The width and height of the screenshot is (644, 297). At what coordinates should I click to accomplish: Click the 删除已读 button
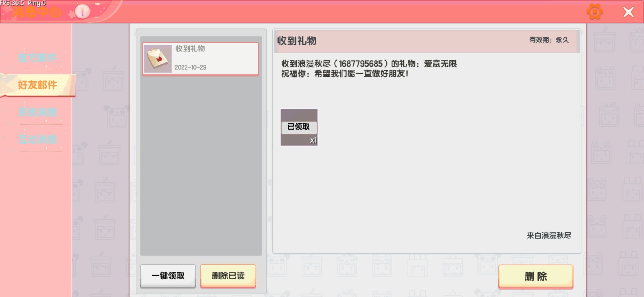pyautogui.click(x=228, y=276)
